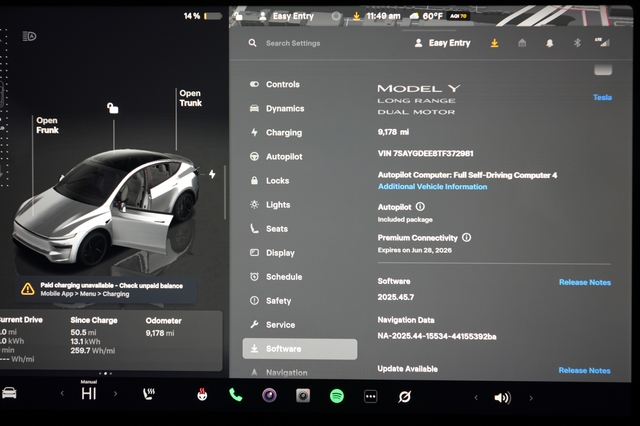Screen dimensions: 640x426
Task: Open Release Notes for Update Available
Action: point(584,370)
